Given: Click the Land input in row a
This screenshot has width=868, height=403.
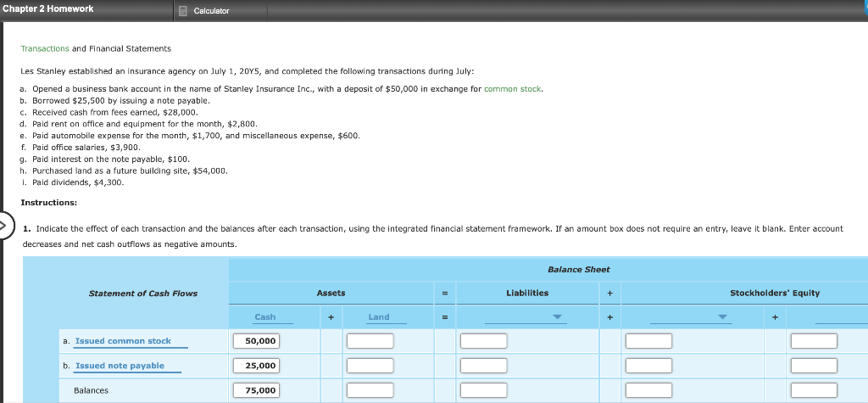Looking at the screenshot, I should coord(370,341).
